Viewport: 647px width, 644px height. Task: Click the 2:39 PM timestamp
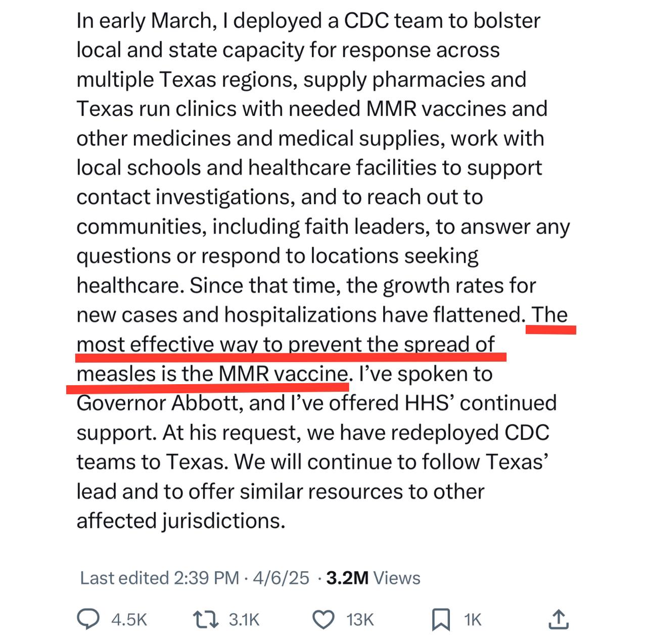(x=206, y=578)
